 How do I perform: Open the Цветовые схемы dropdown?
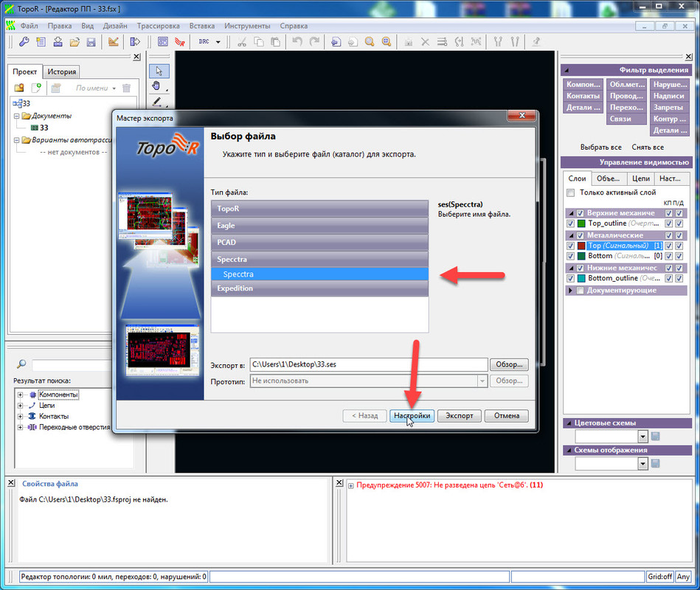tap(643, 437)
